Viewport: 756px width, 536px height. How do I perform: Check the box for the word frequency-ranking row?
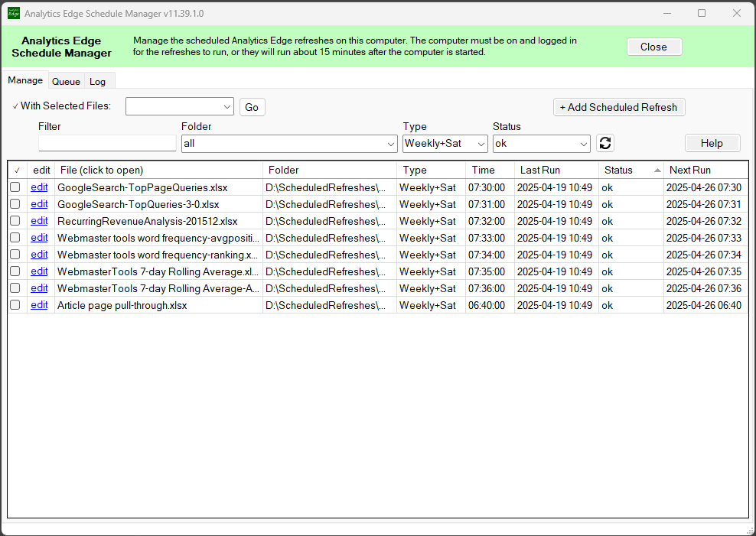(x=15, y=255)
